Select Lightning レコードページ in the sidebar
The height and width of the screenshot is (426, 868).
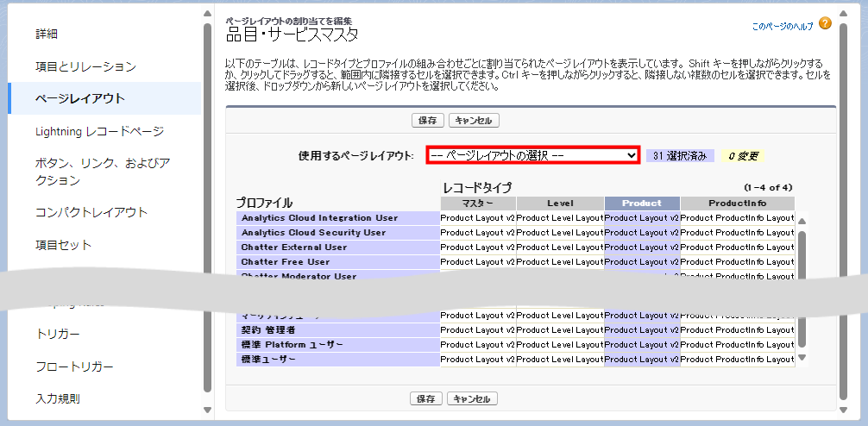[99, 131]
